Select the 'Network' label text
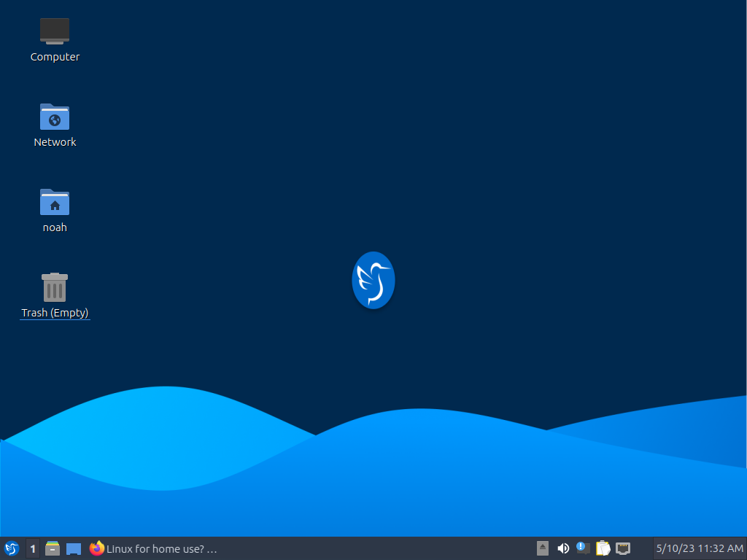Image resolution: width=747 pixels, height=560 pixels. [x=55, y=142]
